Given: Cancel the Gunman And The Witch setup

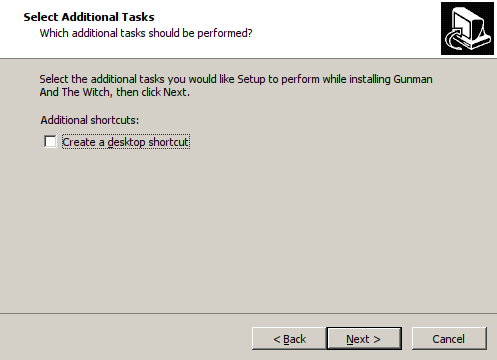Looking at the screenshot, I should pos(449,338).
